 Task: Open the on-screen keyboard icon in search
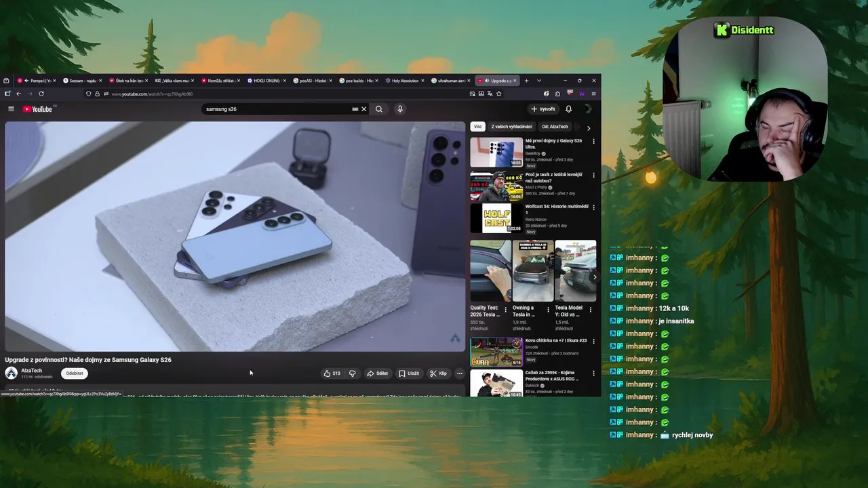click(355, 109)
